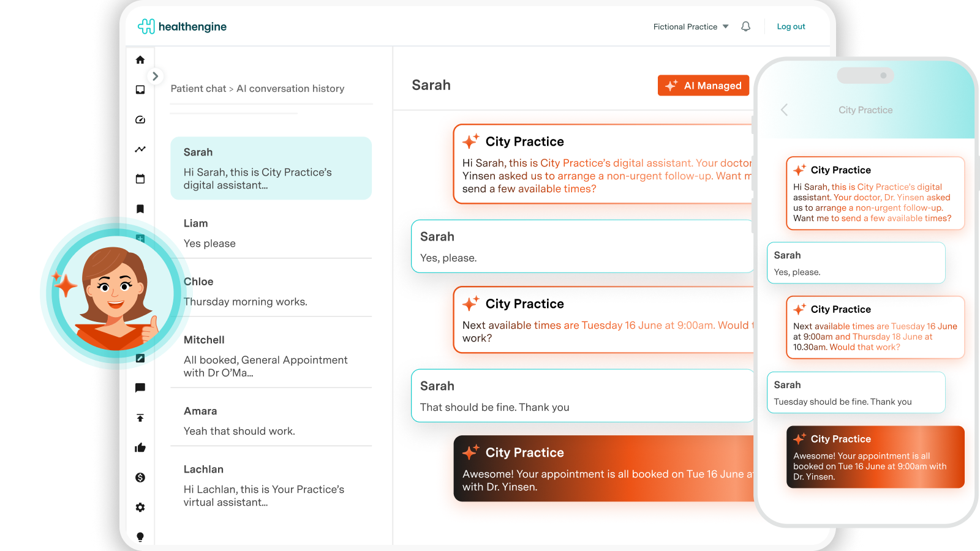The height and width of the screenshot is (551, 980).
Task: Open the edit note pencil icon
Action: coord(140,359)
